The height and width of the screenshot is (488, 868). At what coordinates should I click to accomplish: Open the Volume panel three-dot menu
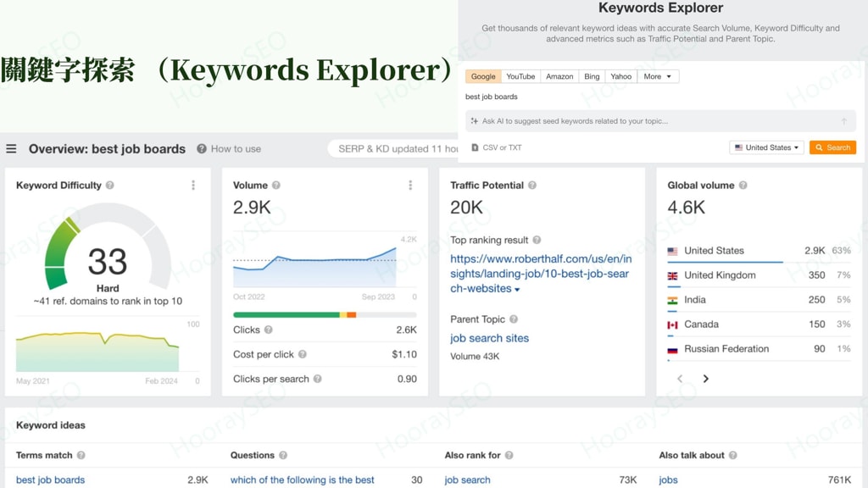411,185
